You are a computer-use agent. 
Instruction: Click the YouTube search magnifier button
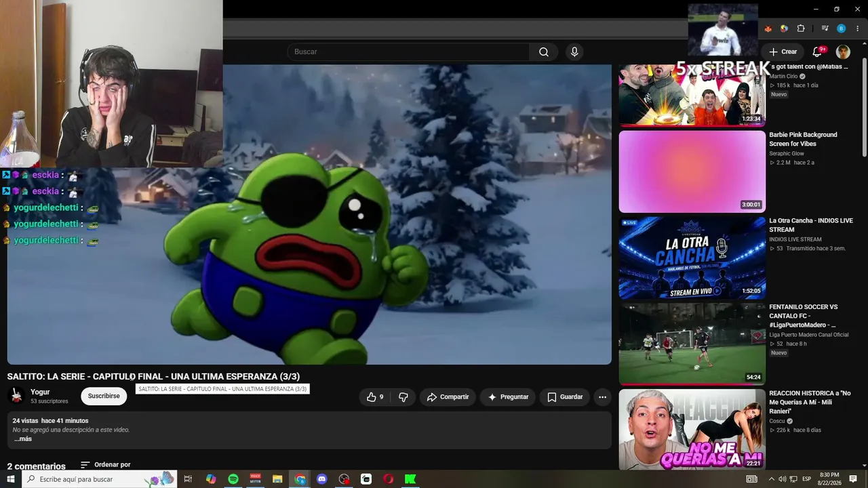544,52
